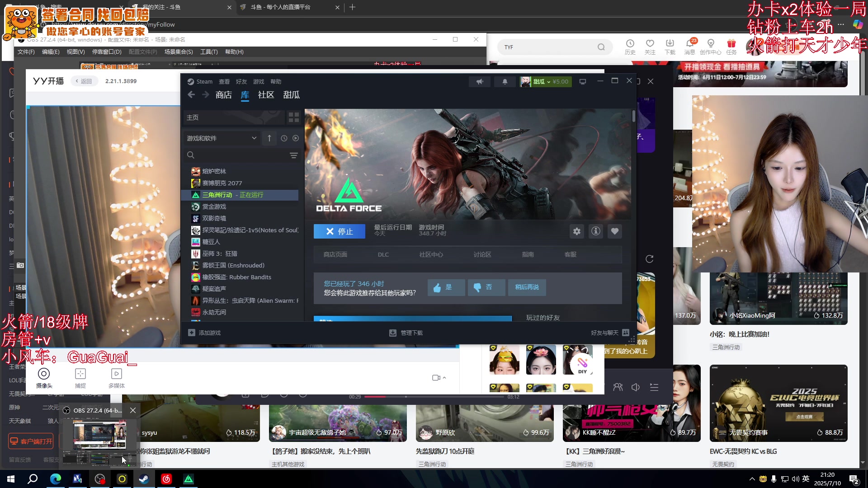Switch to the 社区 tab in Steam
This screenshot has width=868, height=488.
click(x=266, y=95)
